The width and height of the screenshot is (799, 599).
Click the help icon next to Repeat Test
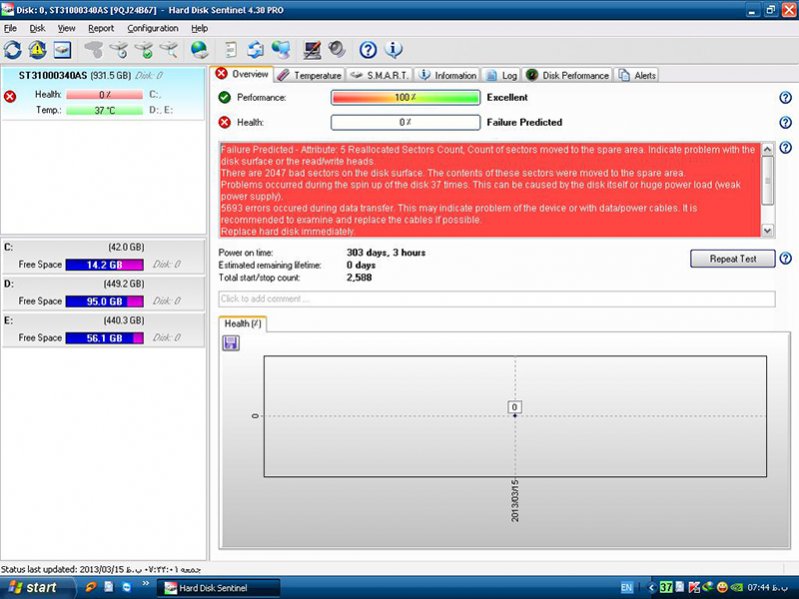785,259
